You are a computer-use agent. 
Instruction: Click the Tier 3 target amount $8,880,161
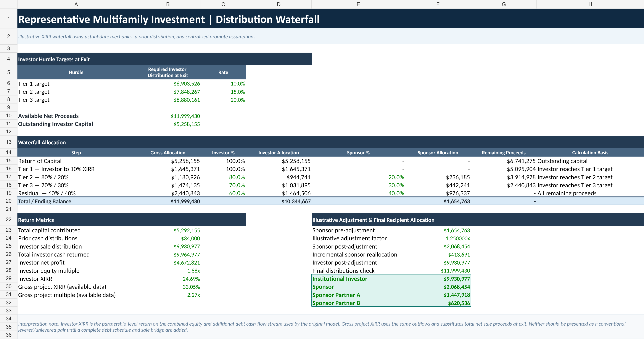click(187, 100)
